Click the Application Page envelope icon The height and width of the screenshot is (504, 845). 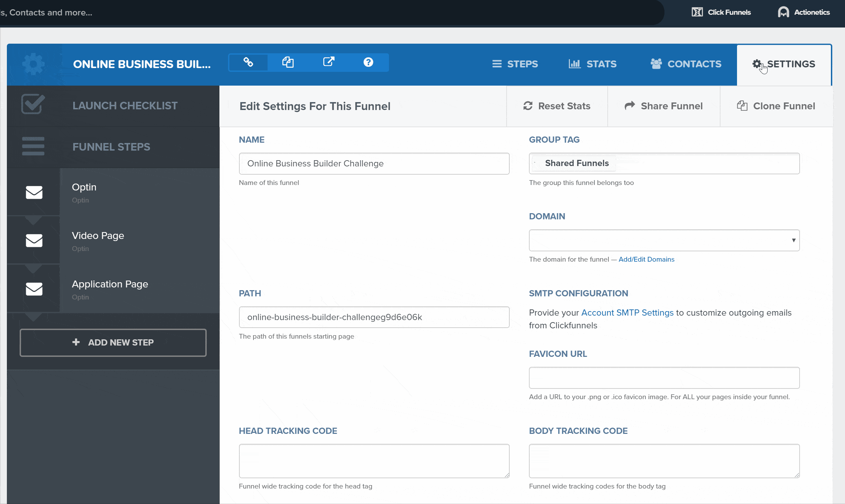tap(34, 289)
